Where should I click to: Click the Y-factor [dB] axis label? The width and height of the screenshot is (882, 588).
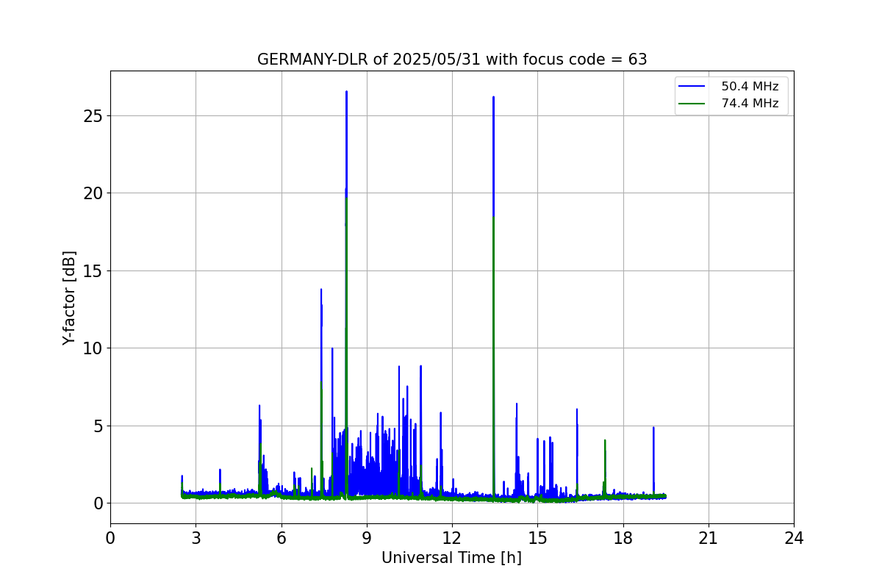pos(69,298)
